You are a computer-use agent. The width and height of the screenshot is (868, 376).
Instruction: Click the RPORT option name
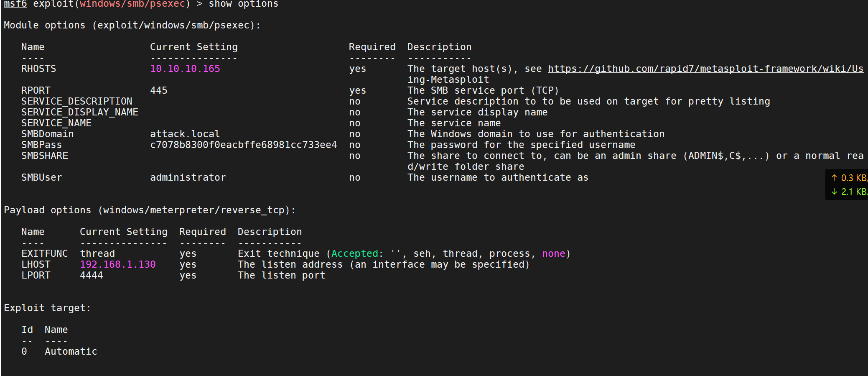pos(36,90)
